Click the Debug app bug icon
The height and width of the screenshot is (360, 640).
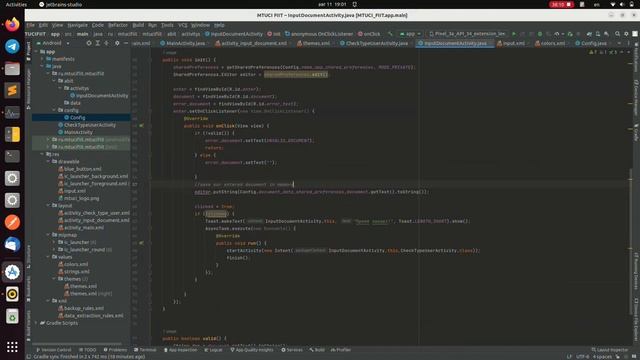(540, 34)
